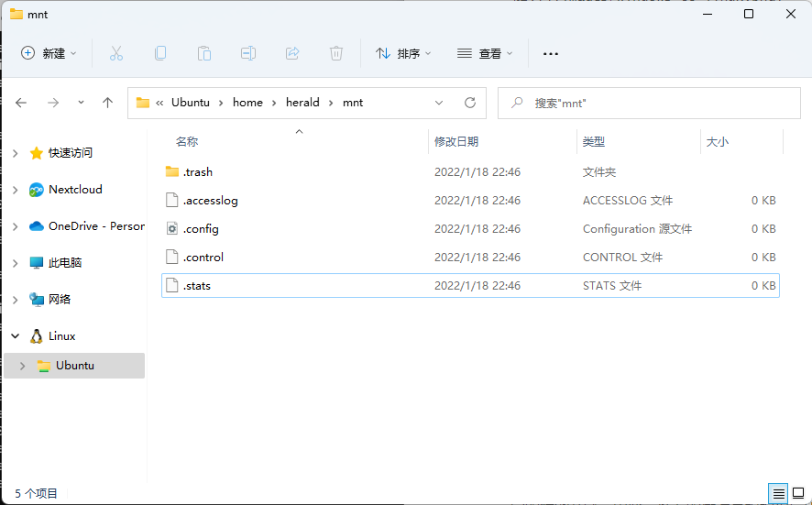Expand 网络 in the sidebar
The width and height of the screenshot is (812, 505).
coord(16,300)
